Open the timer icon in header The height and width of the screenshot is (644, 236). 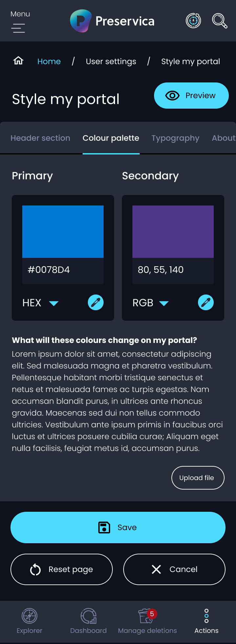(x=193, y=21)
